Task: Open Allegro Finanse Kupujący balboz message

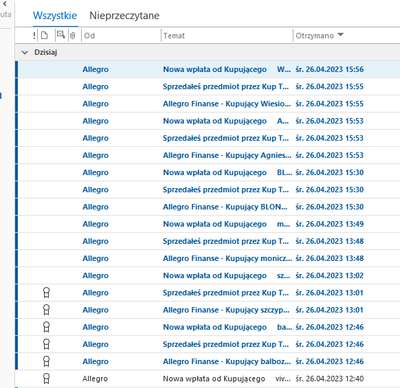Action: 208,361
